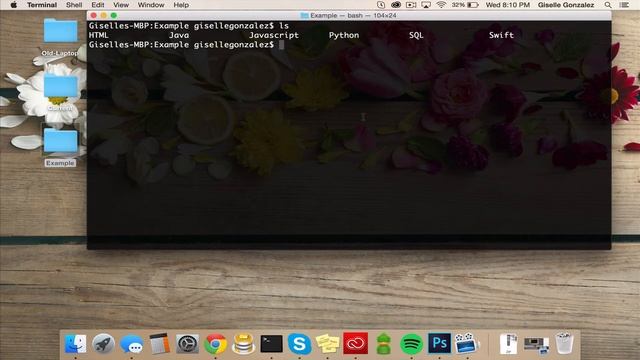
Task: Open System Preferences from the Dock
Action: [x=187, y=344]
